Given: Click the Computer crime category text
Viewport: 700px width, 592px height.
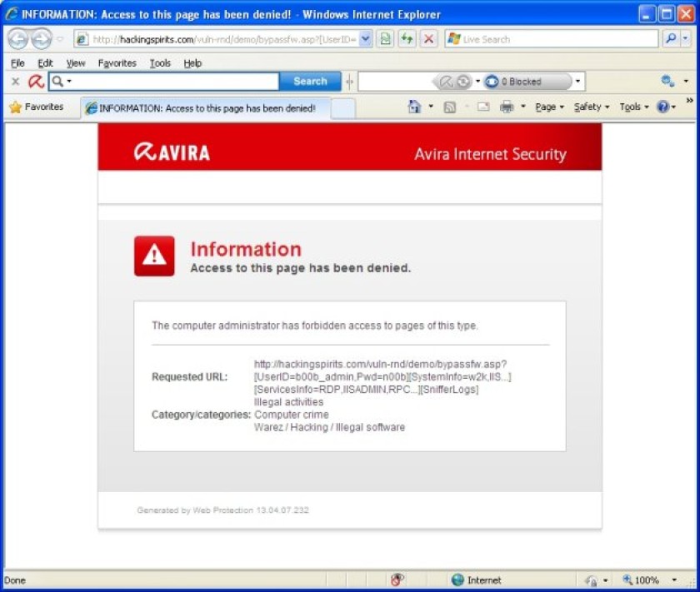Looking at the screenshot, I should click(x=292, y=415).
